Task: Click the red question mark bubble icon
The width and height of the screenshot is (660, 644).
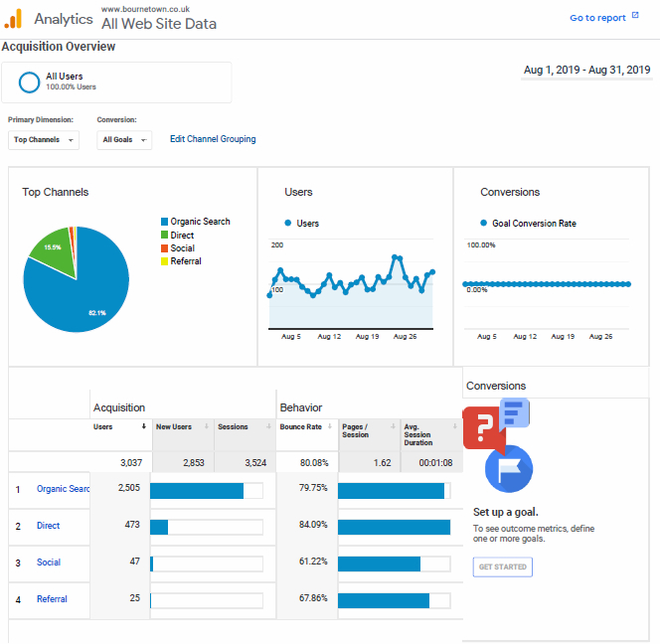Action: pyautogui.click(x=484, y=428)
